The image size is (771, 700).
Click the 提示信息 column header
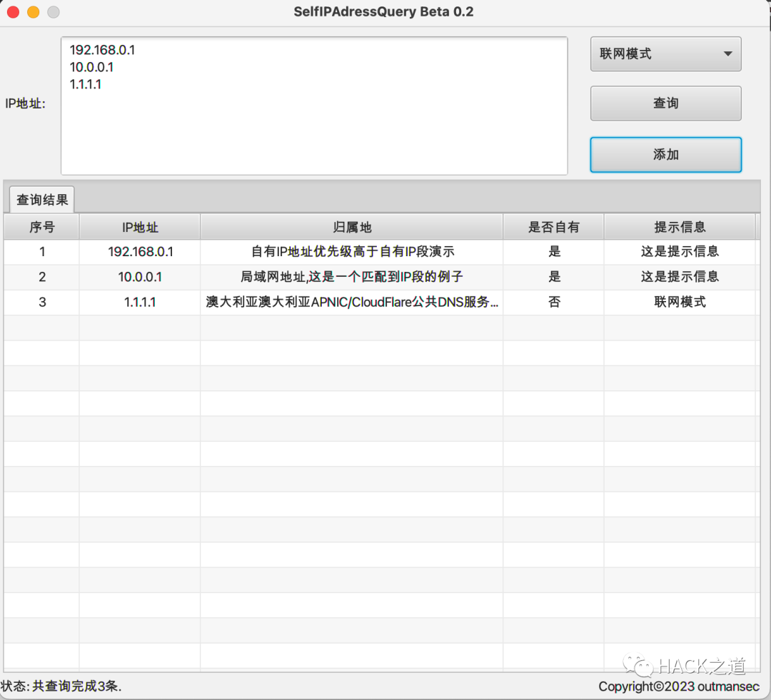[680, 226]
